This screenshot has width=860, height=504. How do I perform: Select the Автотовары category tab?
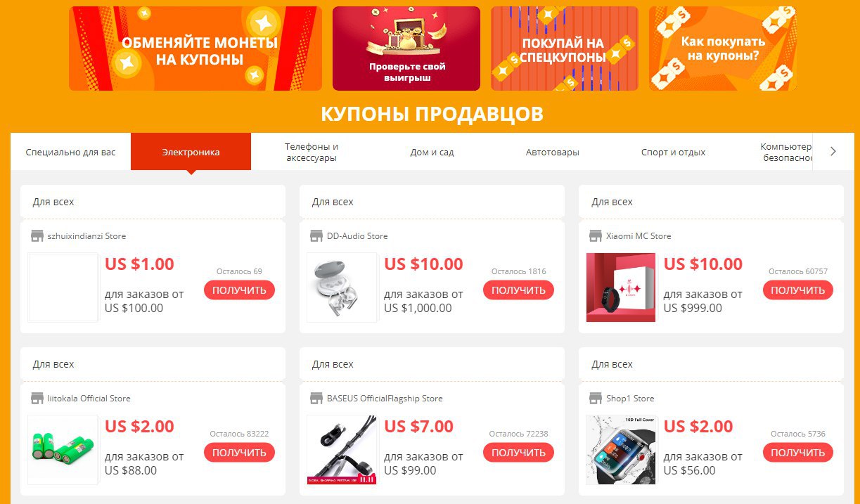(x=552, y=152)
